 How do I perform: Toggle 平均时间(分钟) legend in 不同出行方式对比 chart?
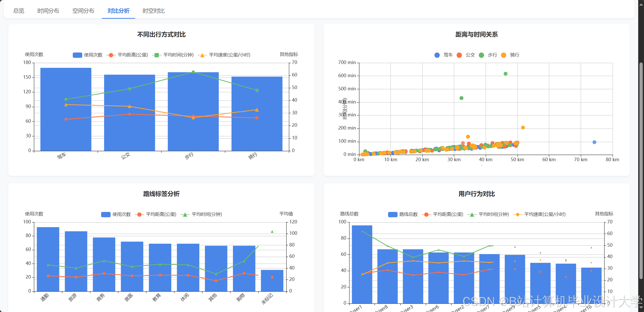coord(157,55)
